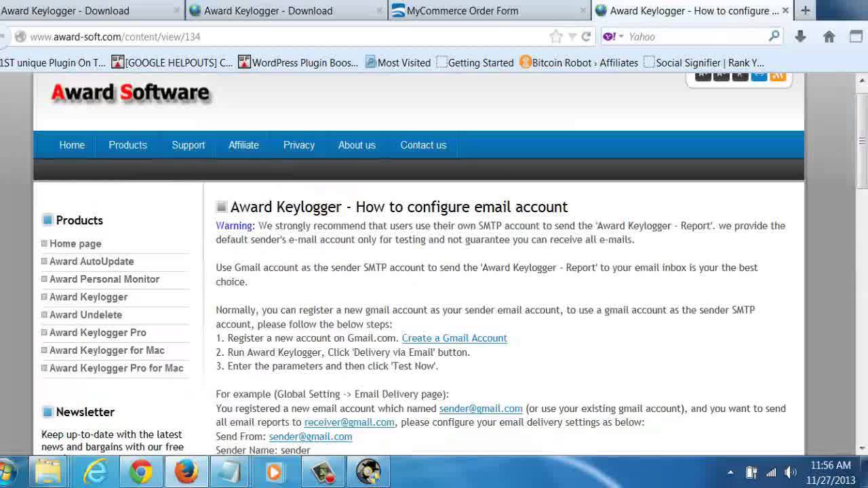Switch to MyCommerce Order Form tab
This screenshot has width=868, height=488.
tap(488, 10)
